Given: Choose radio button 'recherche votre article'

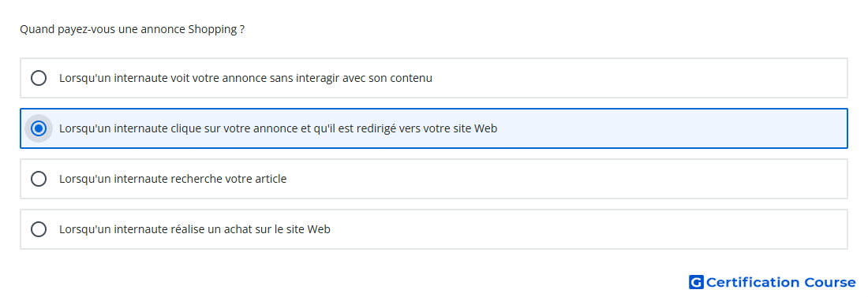Looking at the screenshot, I should point(39,179).
